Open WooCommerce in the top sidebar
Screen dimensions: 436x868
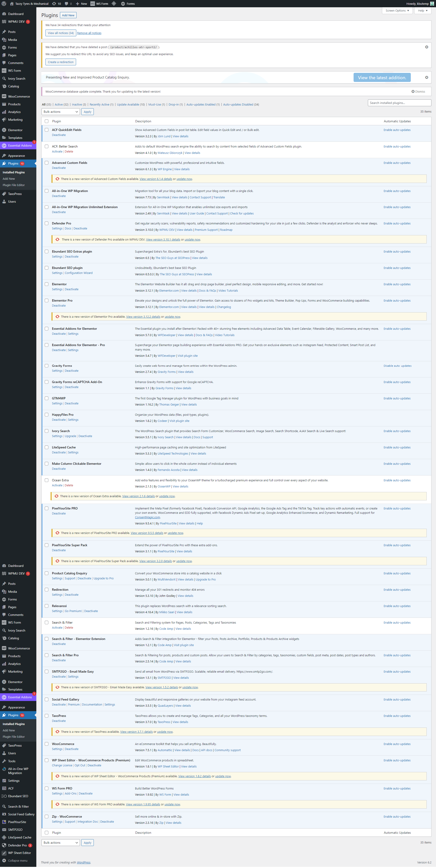tap(19, 97)
